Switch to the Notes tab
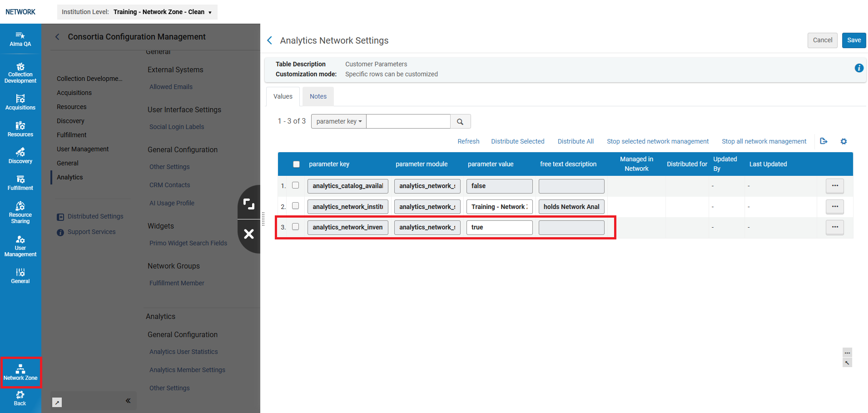 click(318, 96)
